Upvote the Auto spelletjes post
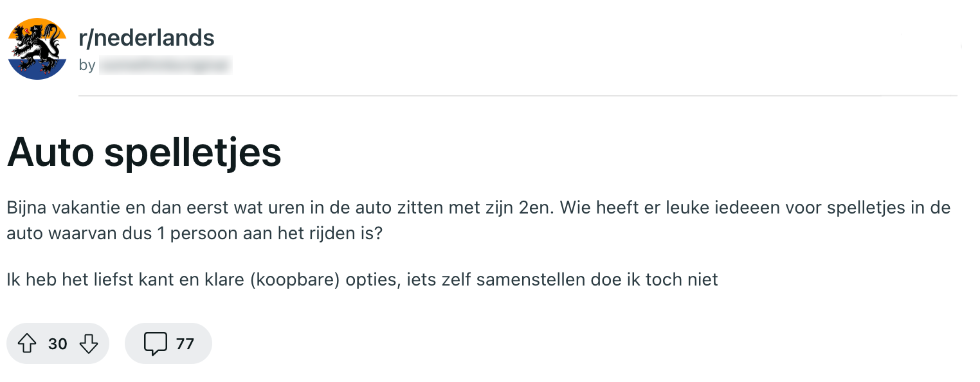Viewport: 980px width, 382px height. pyautogui.click(x=26, y=344)
